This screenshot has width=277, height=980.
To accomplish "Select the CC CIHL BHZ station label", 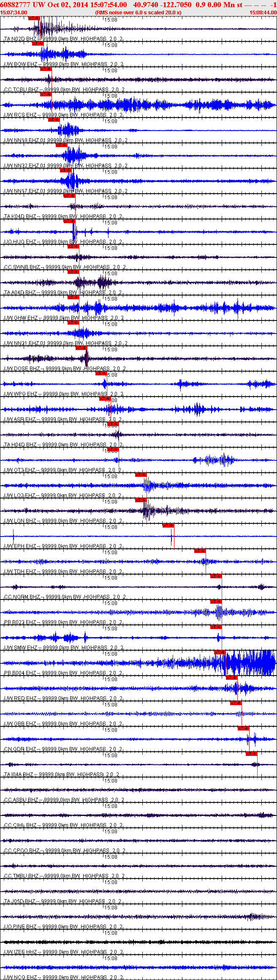I will click(x=64, y=825).
